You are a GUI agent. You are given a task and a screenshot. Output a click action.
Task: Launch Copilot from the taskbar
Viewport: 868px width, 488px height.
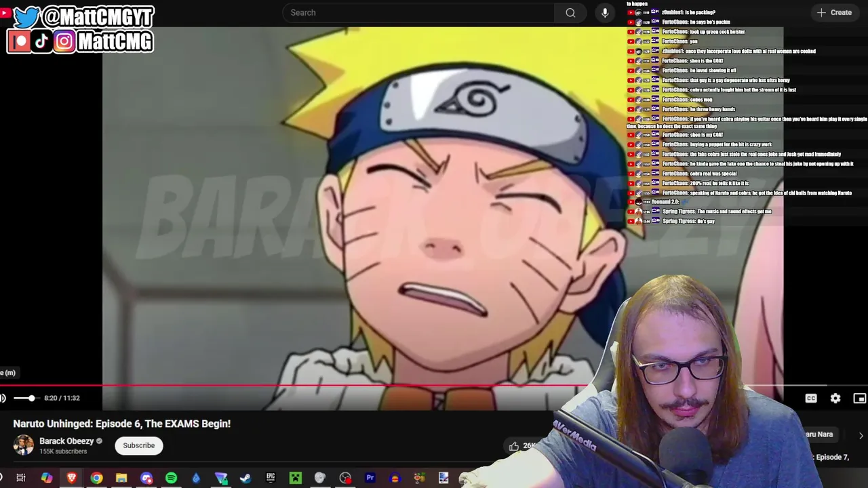46,478
